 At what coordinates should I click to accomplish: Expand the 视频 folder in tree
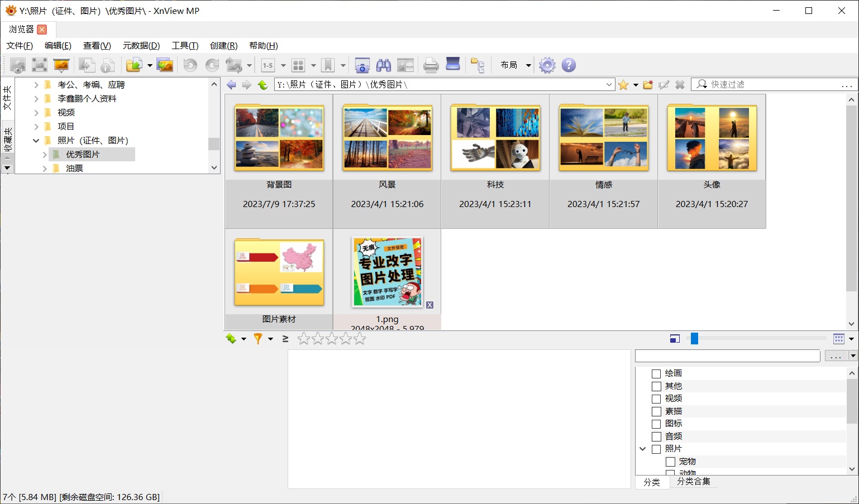click(36, 113)
